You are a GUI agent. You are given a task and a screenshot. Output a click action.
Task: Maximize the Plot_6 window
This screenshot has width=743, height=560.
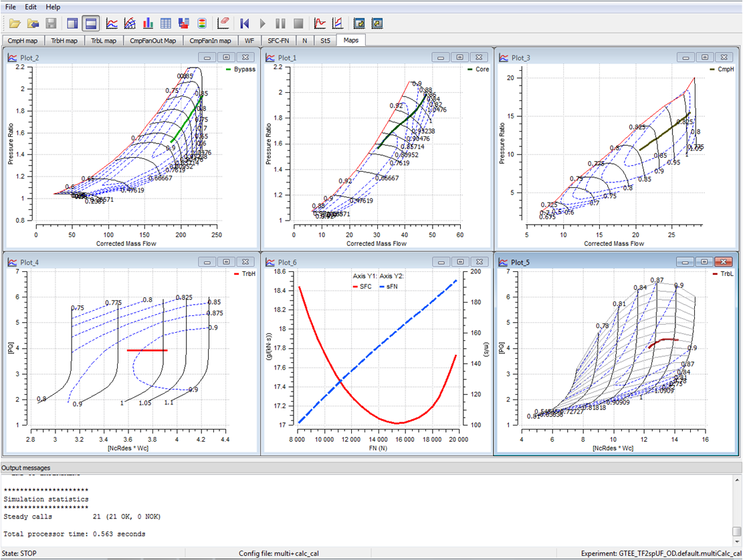[x=460, y=262]
